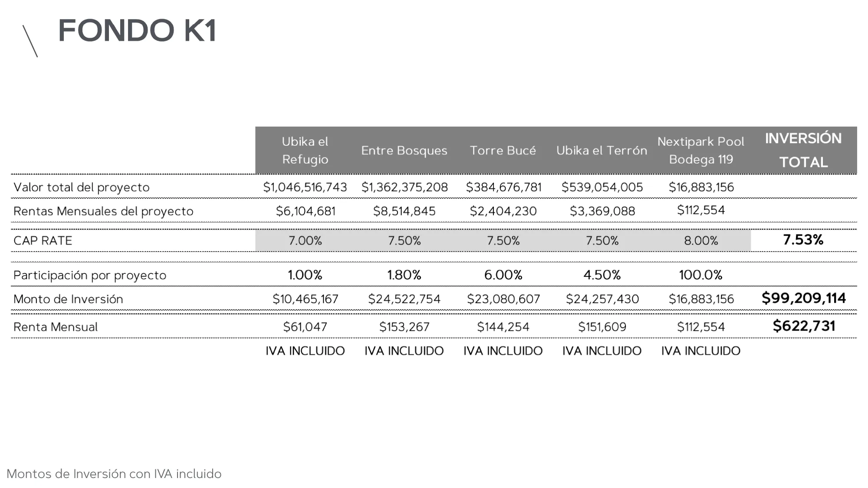The height and width of the screenshot is (488, 868).
Task: Select the Monto de Inversión row label
Action: tap(68, 299)
